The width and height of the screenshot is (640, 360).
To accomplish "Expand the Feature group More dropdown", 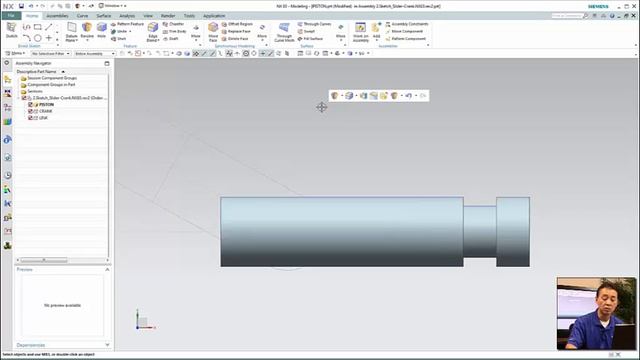I will tap(196, 32).
